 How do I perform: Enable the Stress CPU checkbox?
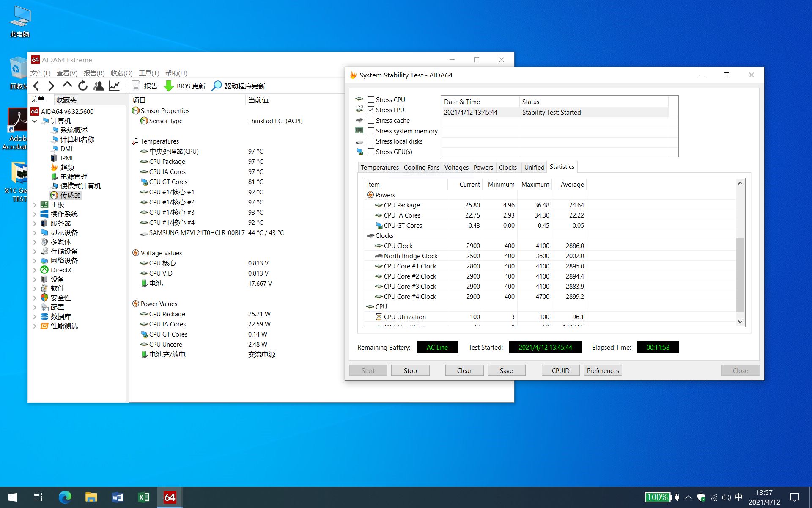click(x=371, y=99)
